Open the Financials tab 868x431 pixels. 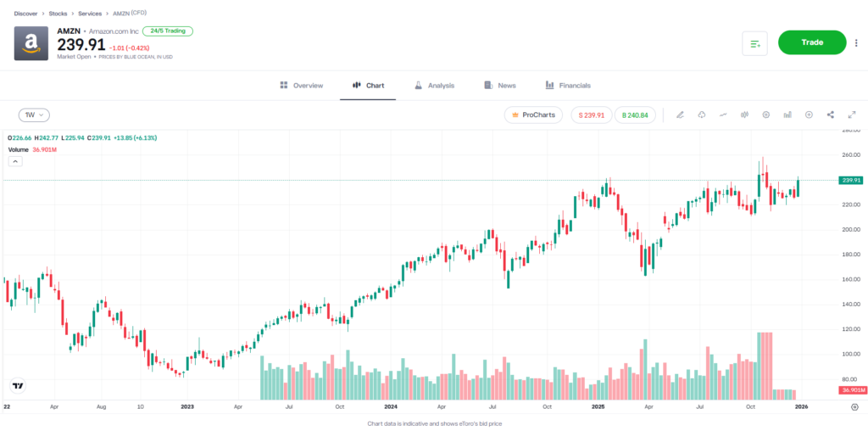(x=568, y=86)
